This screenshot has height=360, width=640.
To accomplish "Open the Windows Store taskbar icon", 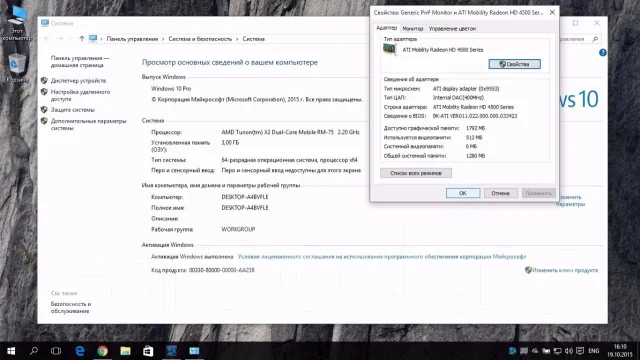I will pos(148,351).
